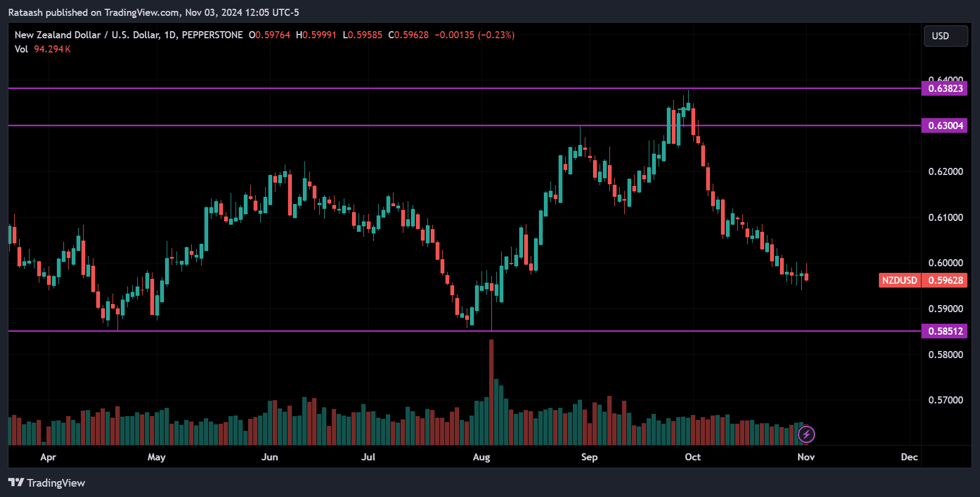Click the TradingView logo
The height and width of the screenshot is (497, 980).
tap(46, 483)
